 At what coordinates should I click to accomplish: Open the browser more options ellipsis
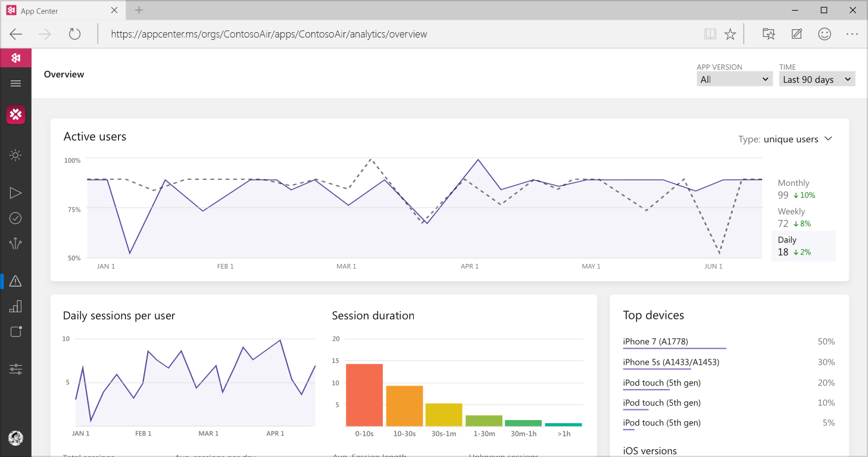(852, 34)
